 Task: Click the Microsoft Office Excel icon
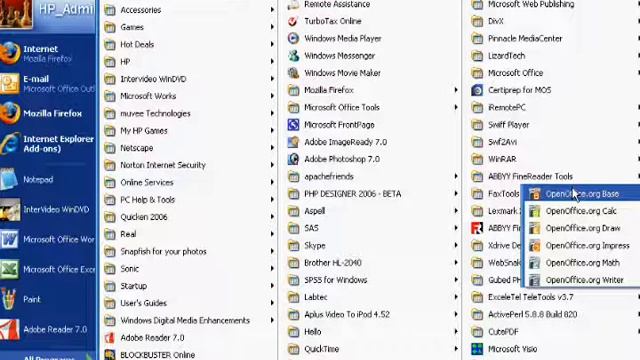point(9,269)
